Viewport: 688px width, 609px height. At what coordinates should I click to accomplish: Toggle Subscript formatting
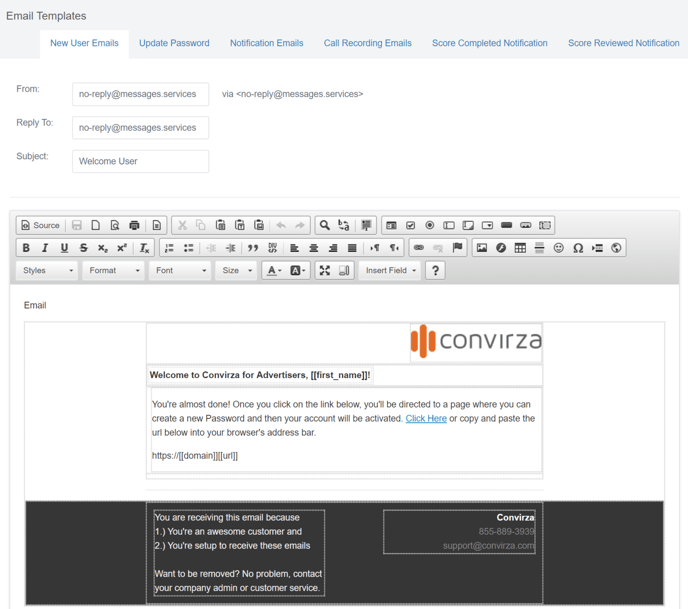(x=103, y=248)
